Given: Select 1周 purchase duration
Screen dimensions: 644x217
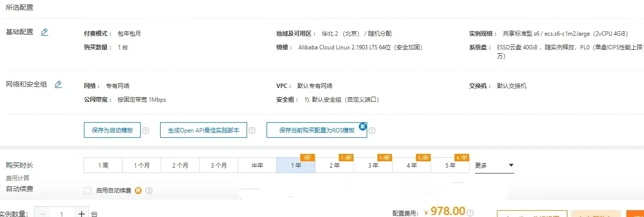Looking at the screenshot, I should (103, 166).
